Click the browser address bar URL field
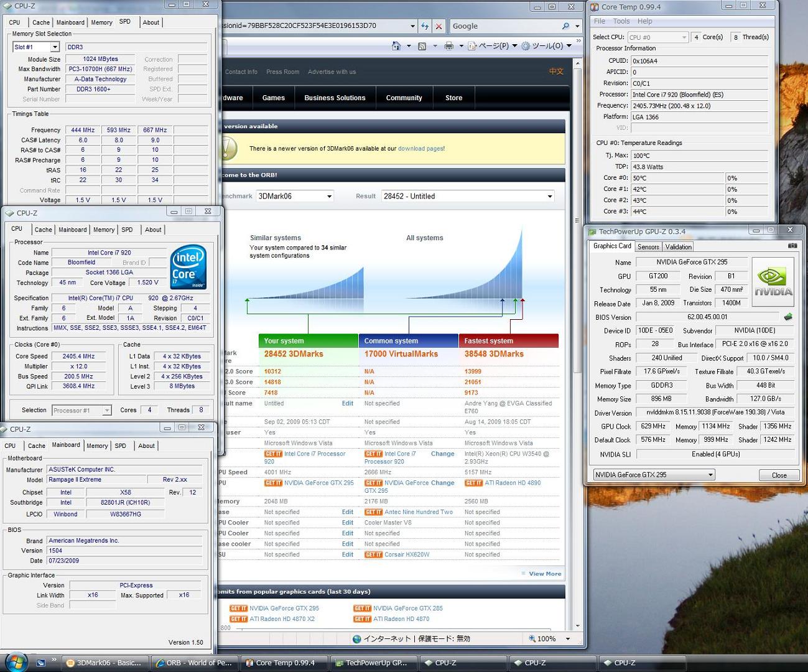Image resolution: width=808 pixels, height=672 pixels. pyautogui.click(x=314, y=26)
